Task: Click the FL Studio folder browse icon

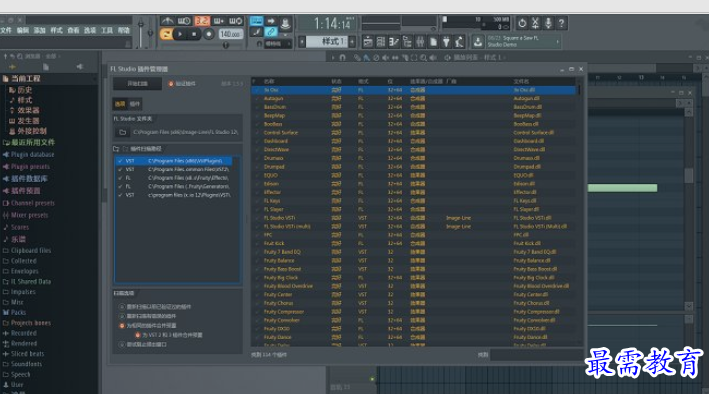Action: [123, 132]
